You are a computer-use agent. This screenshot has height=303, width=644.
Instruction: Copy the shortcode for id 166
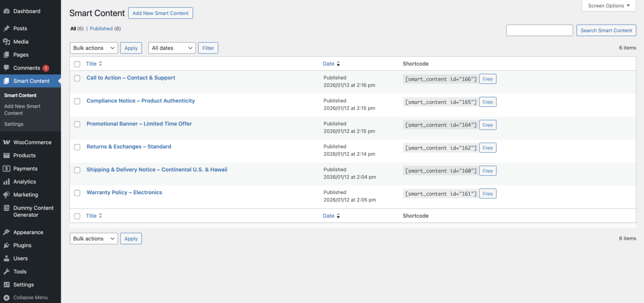pyautogui.click(x=488, y=79)
